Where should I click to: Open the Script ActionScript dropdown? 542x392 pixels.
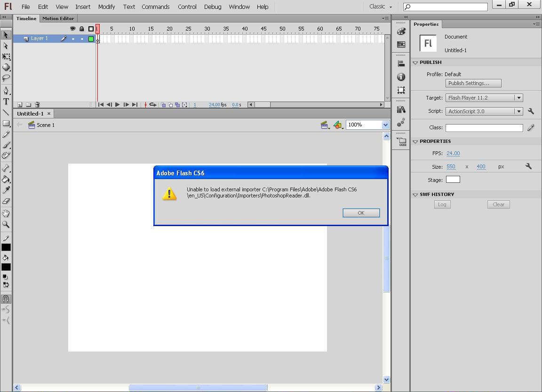click(518, 111)
